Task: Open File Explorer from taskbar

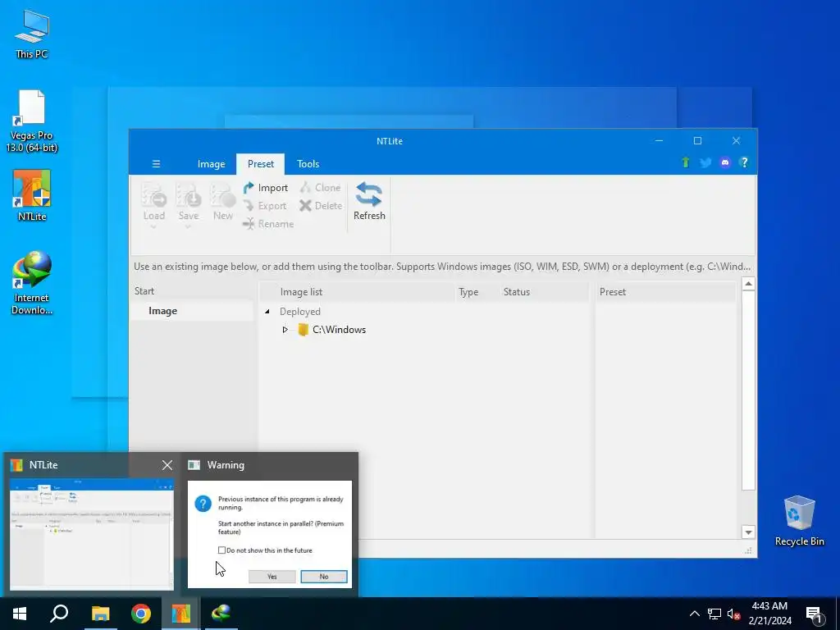Action: coord(100,614)
